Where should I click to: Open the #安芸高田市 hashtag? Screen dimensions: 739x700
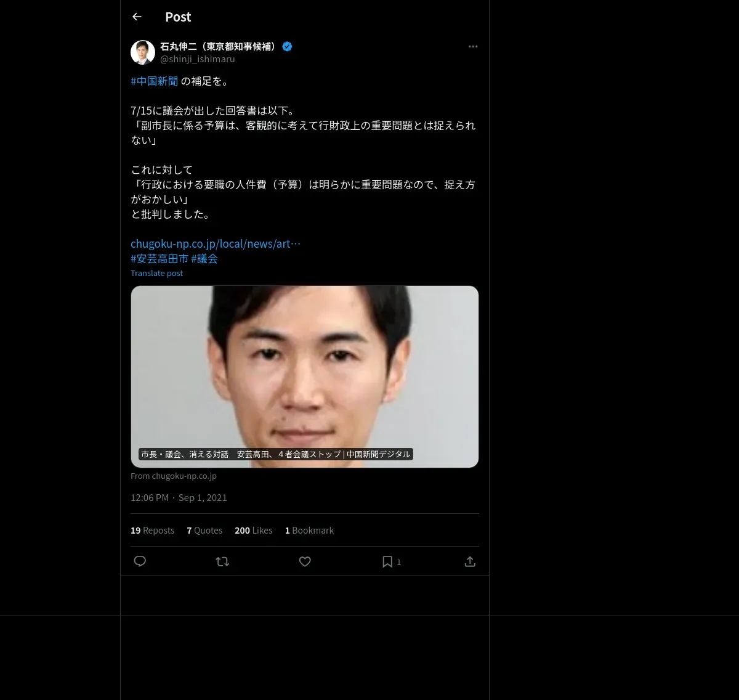point(160,258)
